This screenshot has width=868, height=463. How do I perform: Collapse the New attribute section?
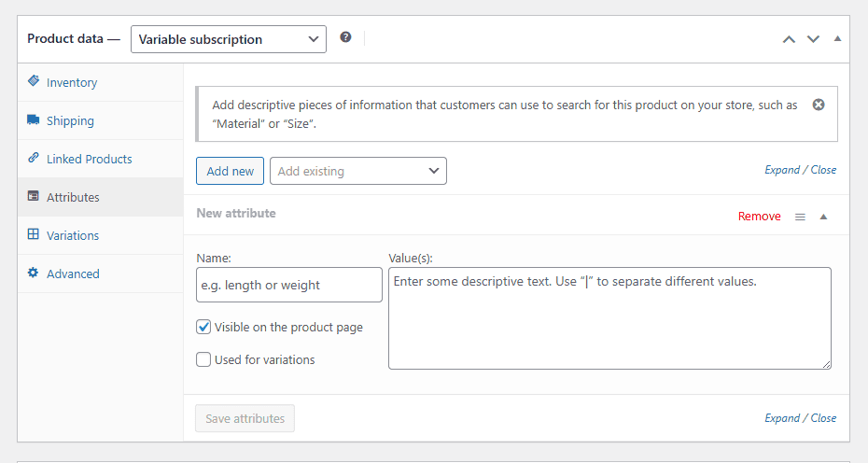[823, 217]
